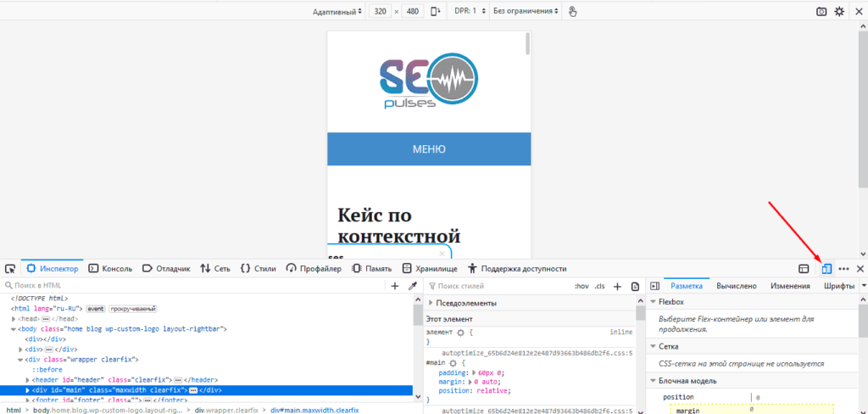Open the Адаптивный device dropdown
The height and width of the screenshot is (414, 868).
(337, 11)
